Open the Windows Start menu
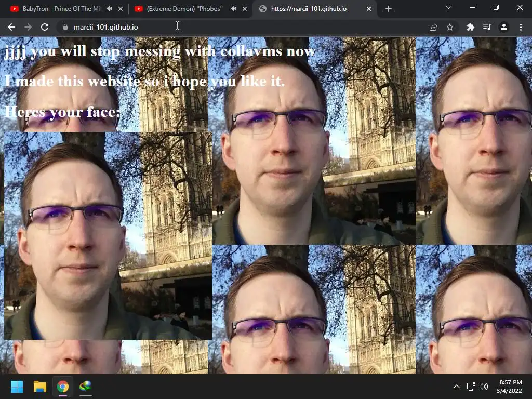 (x=17, y=387)
